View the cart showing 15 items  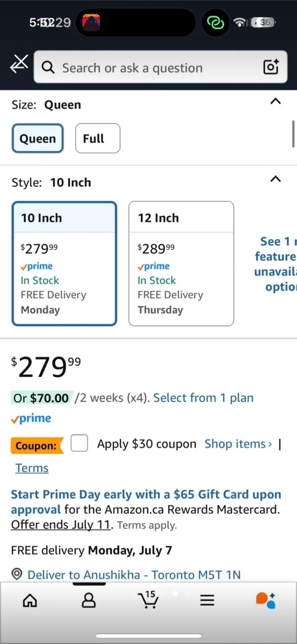[148, 600]
